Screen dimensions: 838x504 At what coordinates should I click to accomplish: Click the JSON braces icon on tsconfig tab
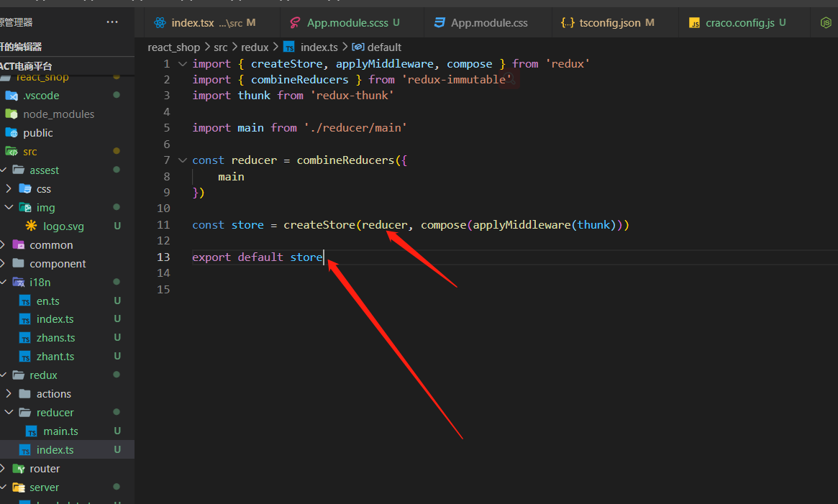click(x=568, y=22)
